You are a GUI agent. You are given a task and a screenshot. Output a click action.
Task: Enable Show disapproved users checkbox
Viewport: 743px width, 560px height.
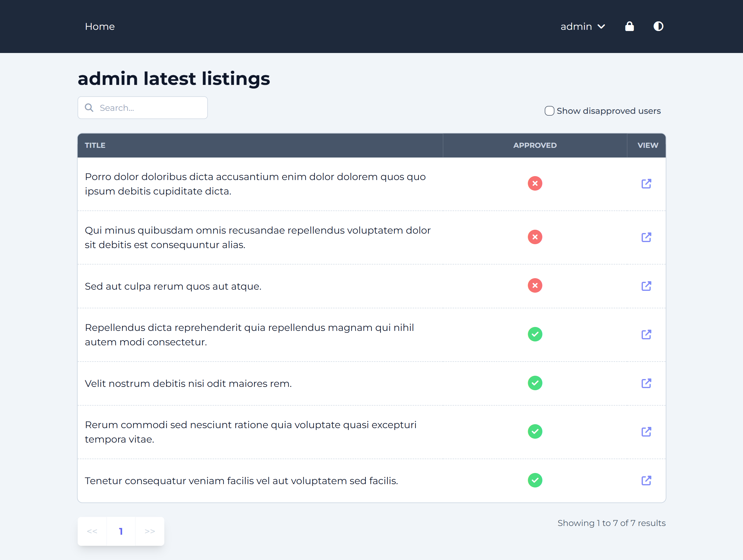[549, 111]
